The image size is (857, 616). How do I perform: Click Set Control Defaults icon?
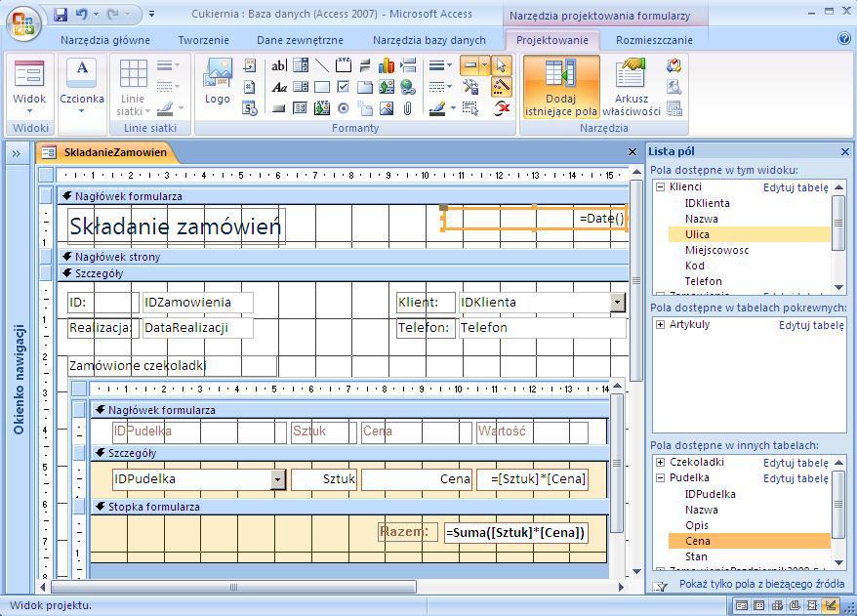(470, 87)
